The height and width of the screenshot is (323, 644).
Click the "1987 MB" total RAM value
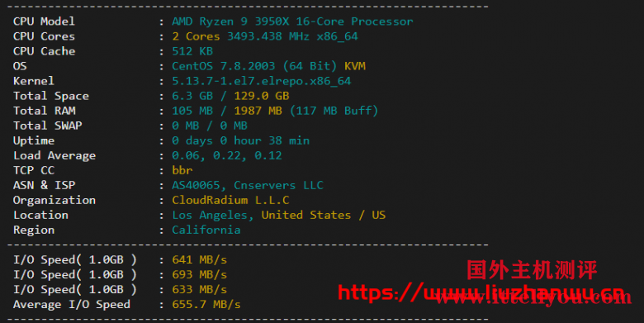(258, 111)
